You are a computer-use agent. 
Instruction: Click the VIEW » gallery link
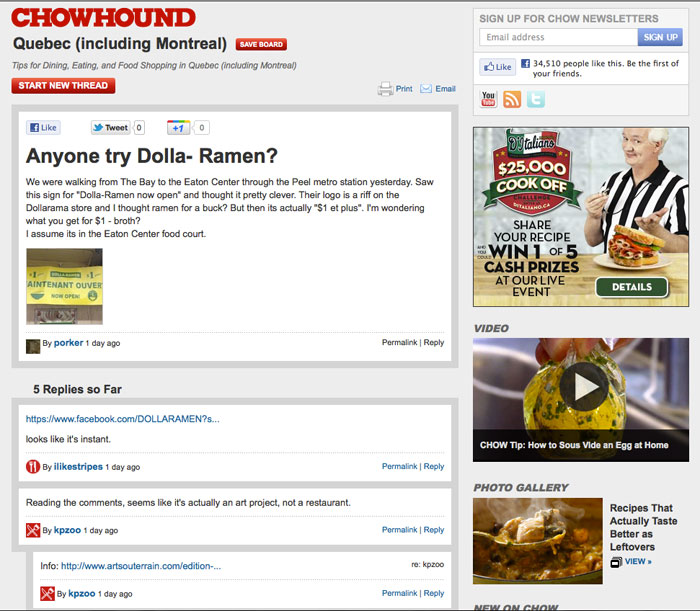tap(638, 561)
